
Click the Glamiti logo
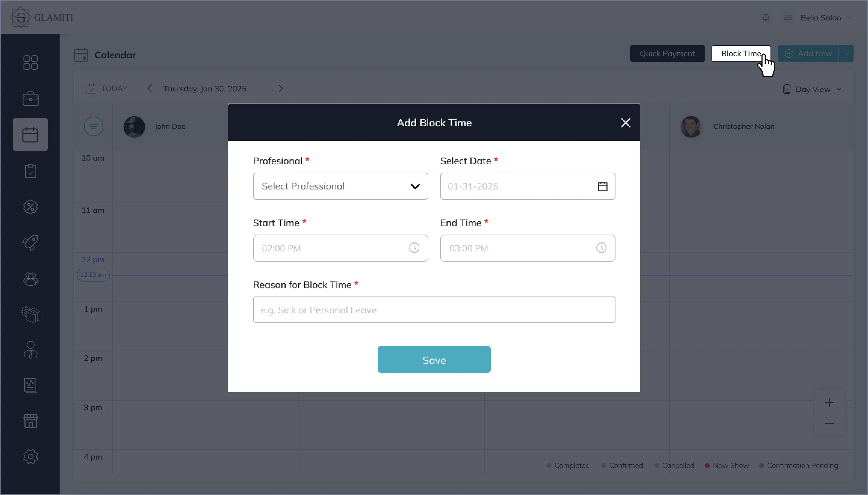42,17
